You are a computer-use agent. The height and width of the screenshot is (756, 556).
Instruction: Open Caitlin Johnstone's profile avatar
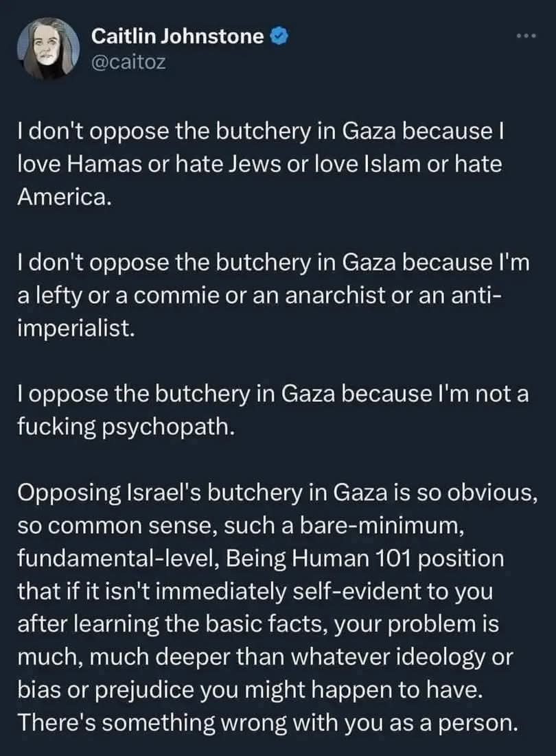point(49,48)
